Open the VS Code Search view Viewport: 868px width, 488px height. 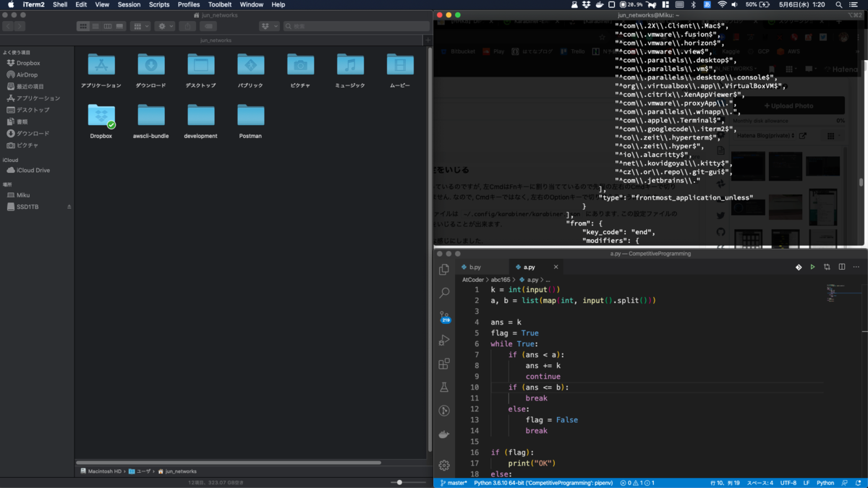coord(444,293)
